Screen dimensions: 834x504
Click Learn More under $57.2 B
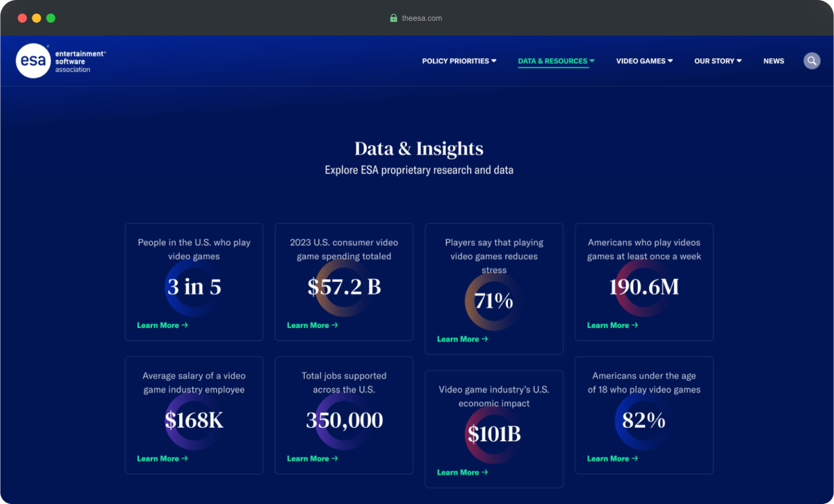tap(313, 325)
